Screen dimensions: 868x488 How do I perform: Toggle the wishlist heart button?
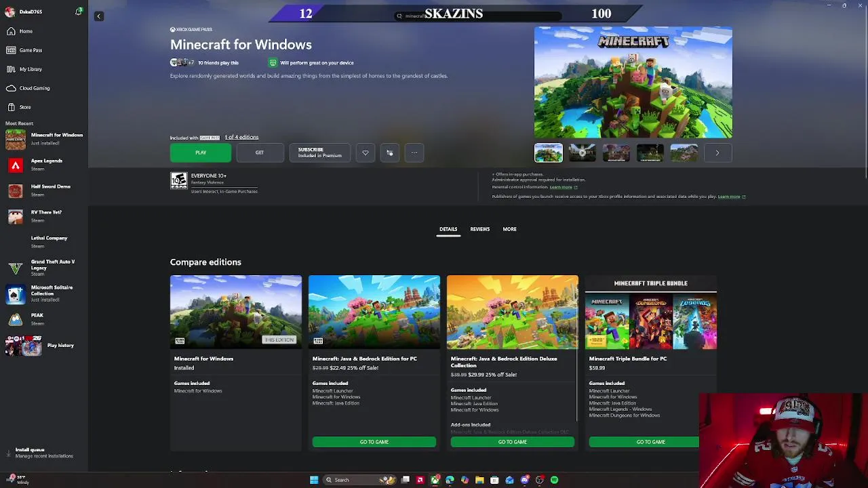click(366, 153)
